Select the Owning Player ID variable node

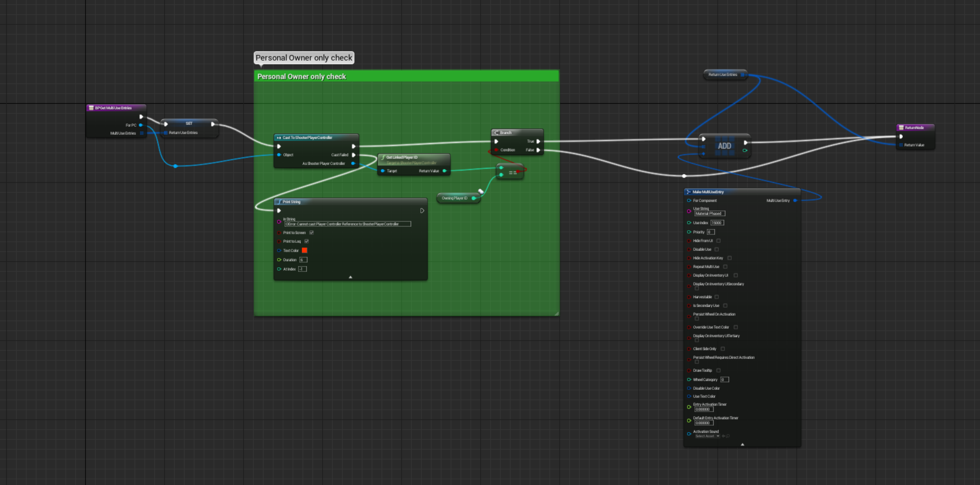point(459,198)
